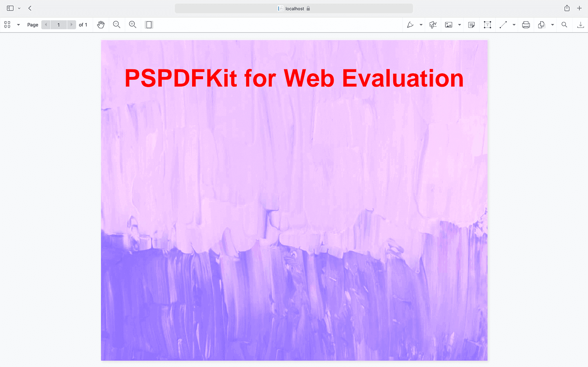588x367 pixels.
Task: Toggle the page layout fit mode
Action: click(149, 25)
